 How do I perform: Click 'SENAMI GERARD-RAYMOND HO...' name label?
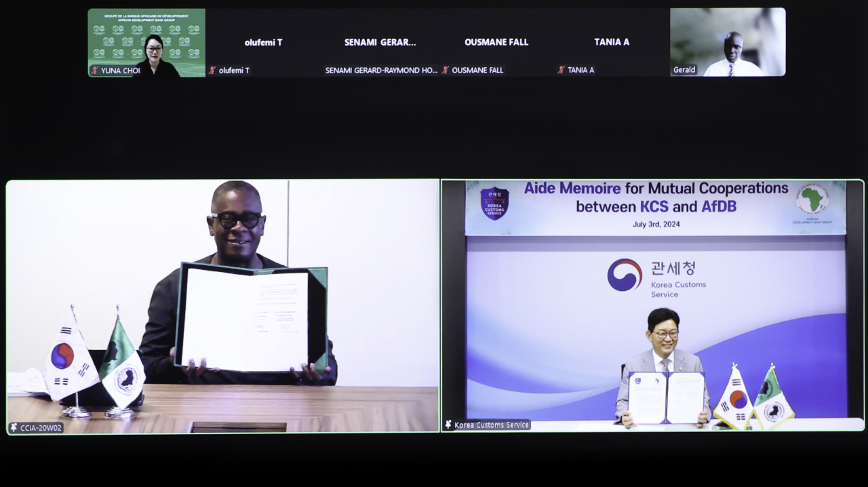click(x=381, y=71)
